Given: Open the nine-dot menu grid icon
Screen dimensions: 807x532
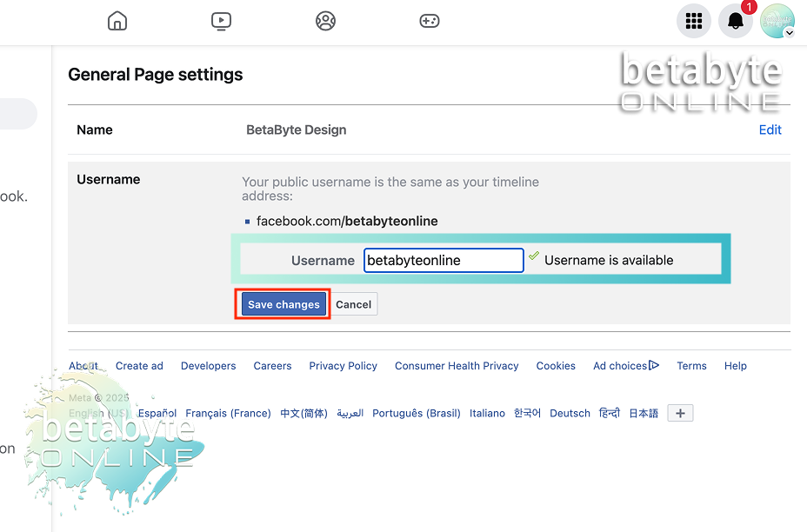Looking at the screenshot, I should (x=693, y=22).
